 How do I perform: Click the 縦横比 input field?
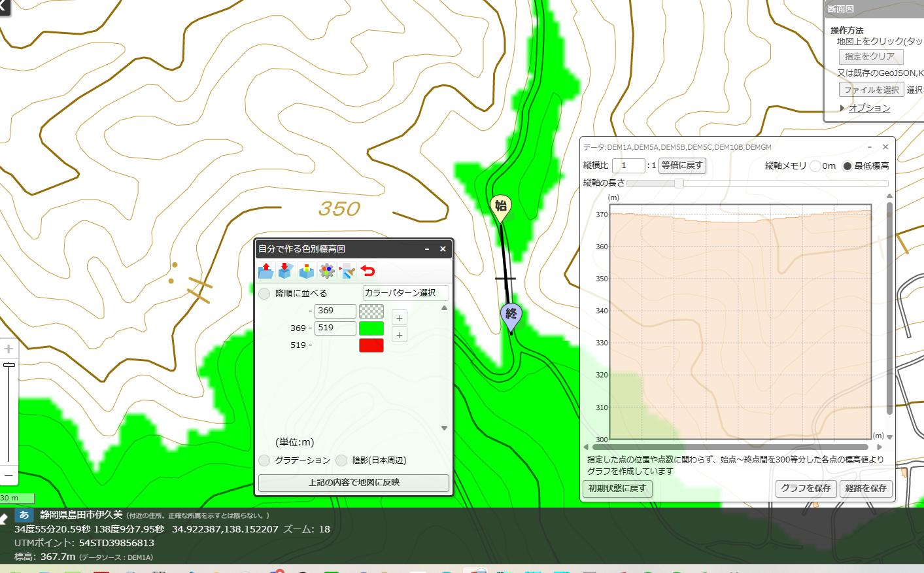pos(628,165)
